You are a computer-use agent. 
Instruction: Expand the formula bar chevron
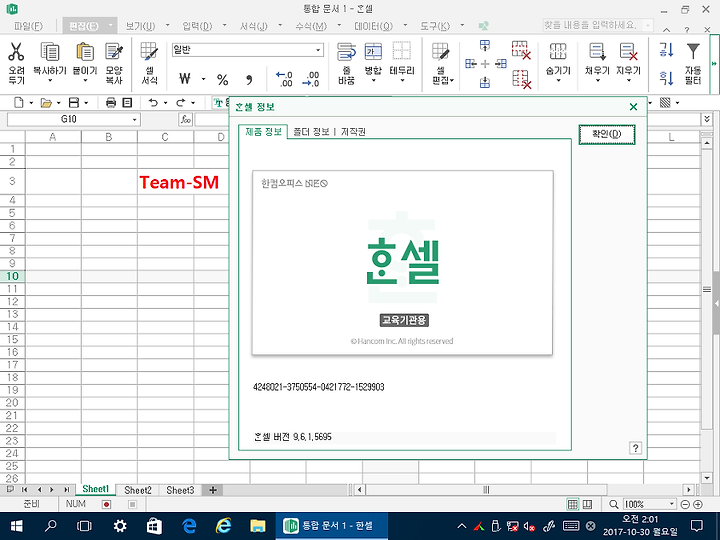tap(707, 119)
